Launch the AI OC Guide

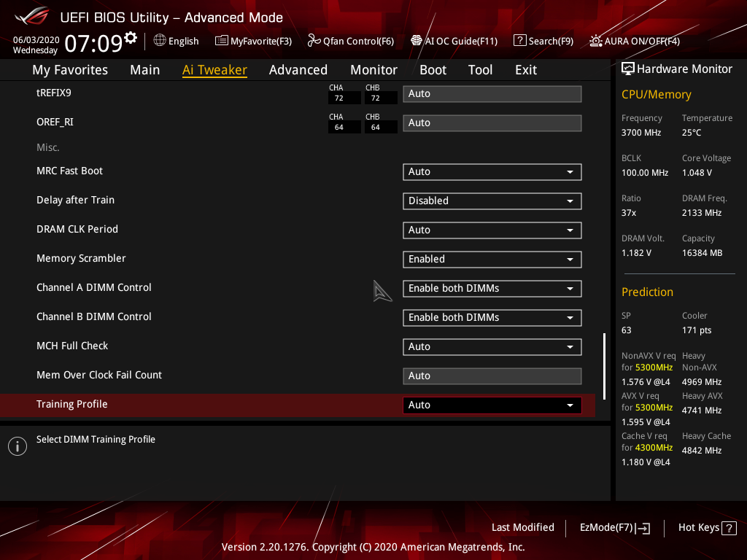[x=454, y=41]
